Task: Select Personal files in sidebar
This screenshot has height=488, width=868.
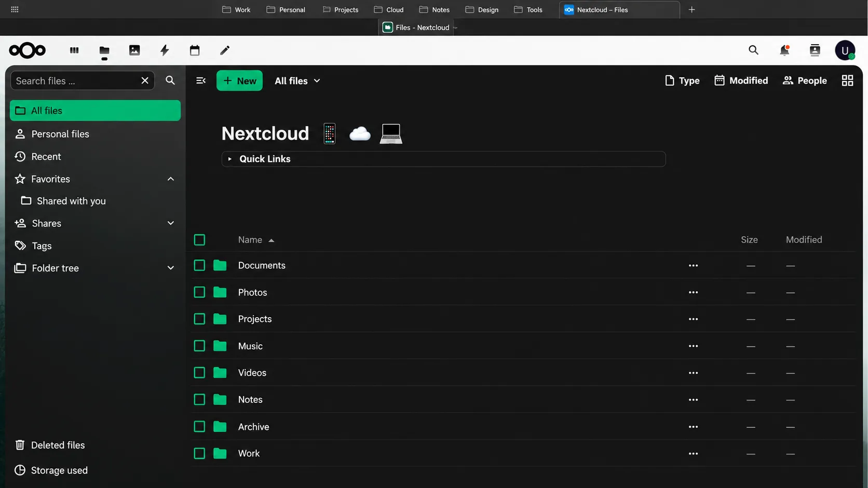Action: (95, 134)
